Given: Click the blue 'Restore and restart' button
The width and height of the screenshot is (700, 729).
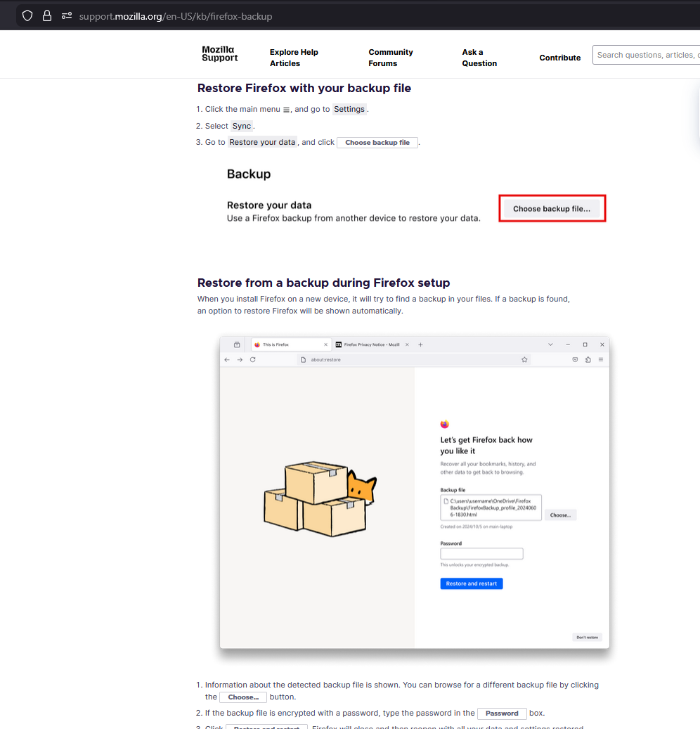Looking at the screenshot, I should (472, 583).
